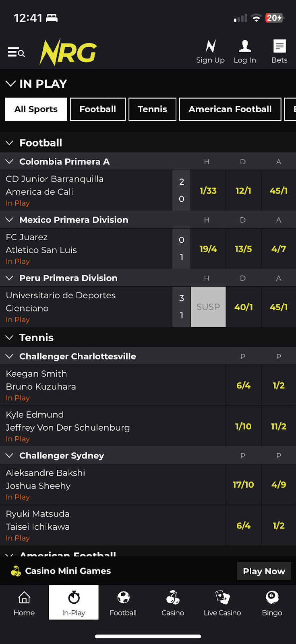Tap the NRG logo
296x644 pixels.
pos(68,52)
